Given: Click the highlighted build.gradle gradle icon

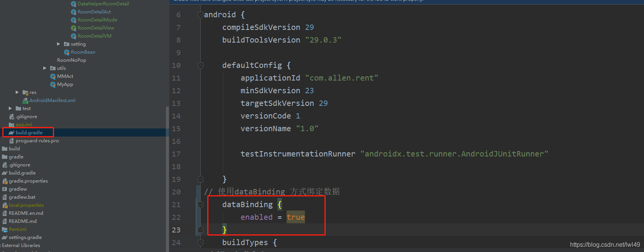Looking at the screenshot, I should click(11, 133).
